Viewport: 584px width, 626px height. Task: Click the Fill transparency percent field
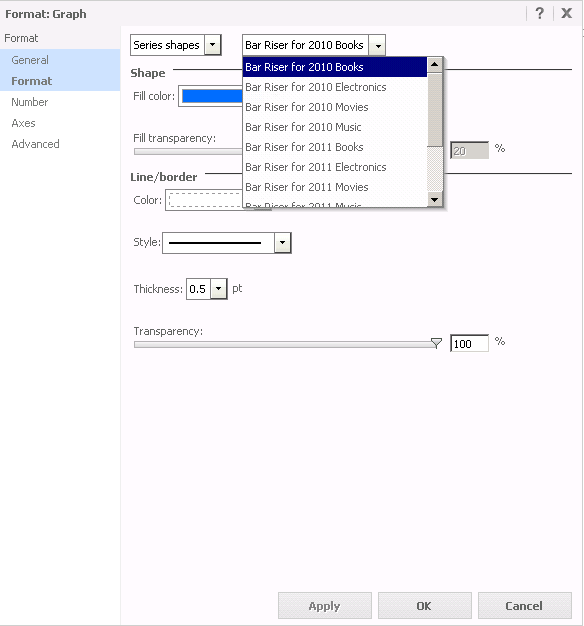tap(469, 151)
